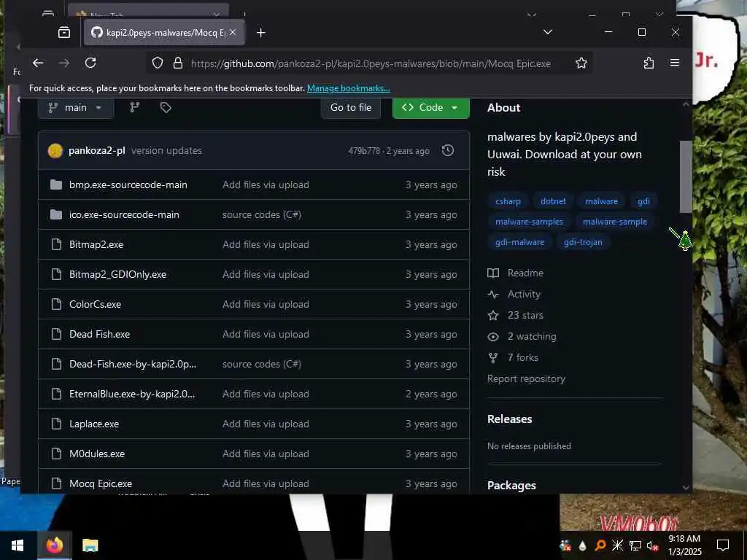
Task: Open the main branch dropdown
Action: [75, 108]
